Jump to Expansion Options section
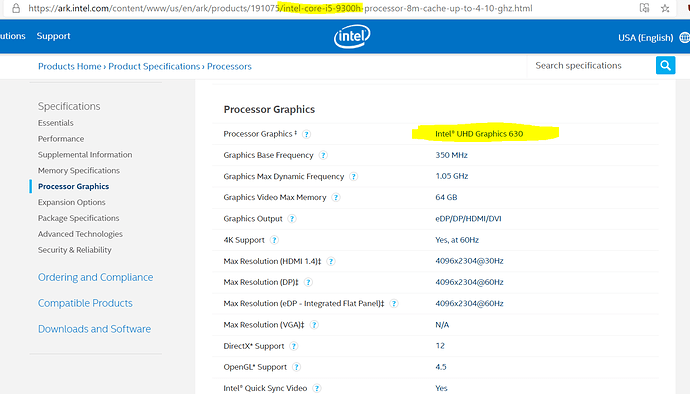Screen dimensions: 690x394 tap(71, 202)
